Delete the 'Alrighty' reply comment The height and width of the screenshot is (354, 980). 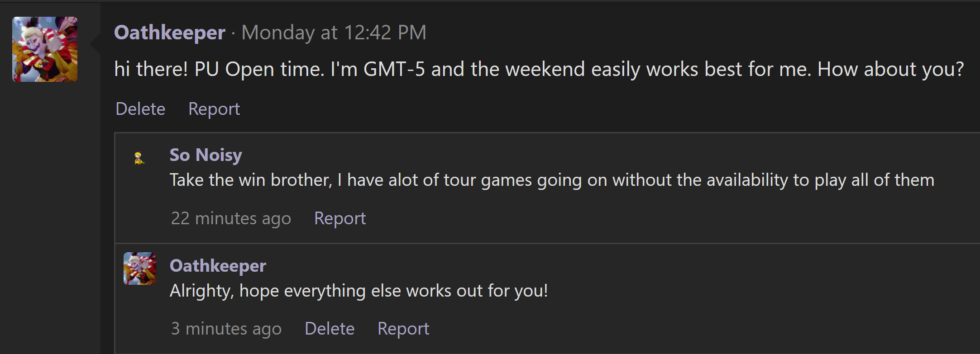[x=330, y=329]
